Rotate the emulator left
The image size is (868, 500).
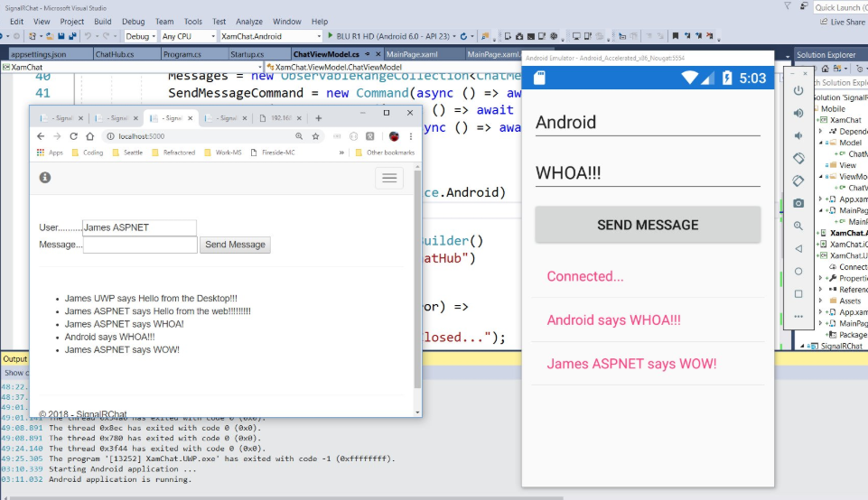point(798,158)
